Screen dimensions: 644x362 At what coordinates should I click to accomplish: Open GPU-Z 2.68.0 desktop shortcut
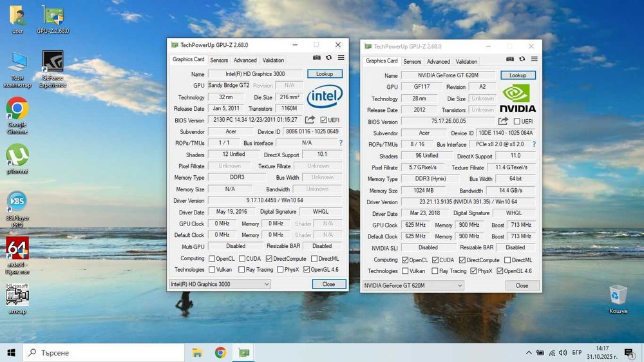53,19
